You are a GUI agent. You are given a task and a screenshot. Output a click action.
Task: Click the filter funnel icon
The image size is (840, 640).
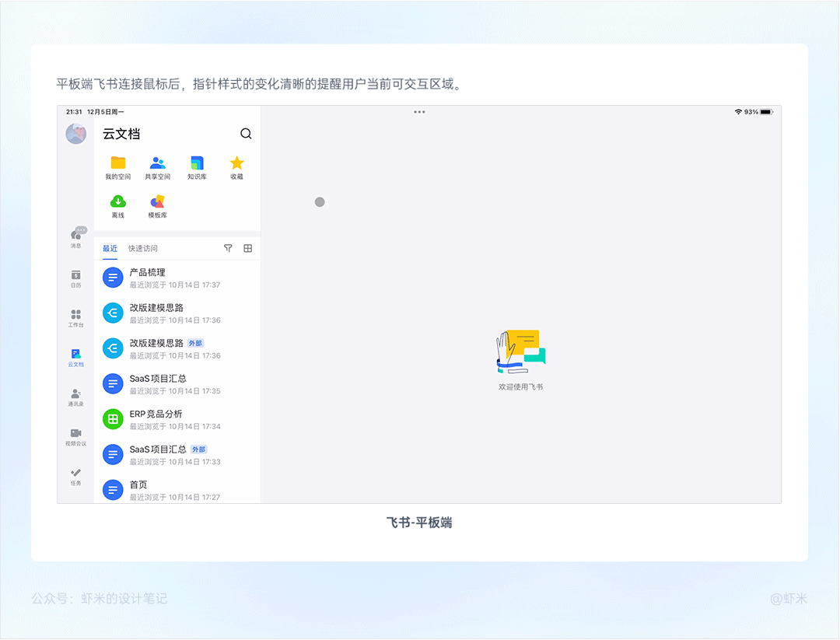click(228, 248)
